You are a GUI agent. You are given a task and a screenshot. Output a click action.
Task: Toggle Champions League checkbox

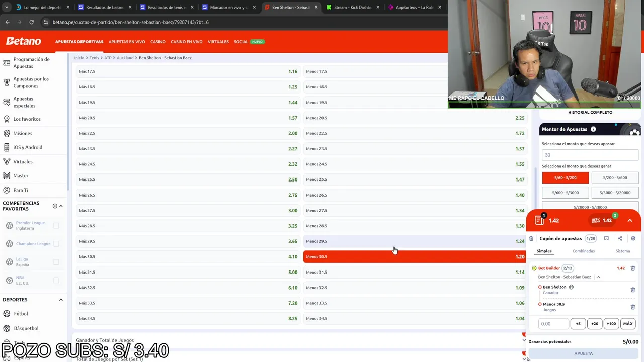[56, 244]
